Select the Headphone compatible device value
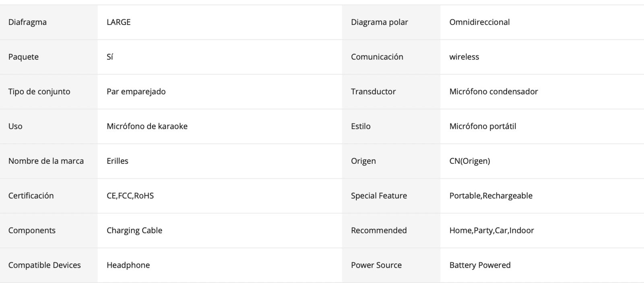The image size is (644, 283). coord(128,265)
